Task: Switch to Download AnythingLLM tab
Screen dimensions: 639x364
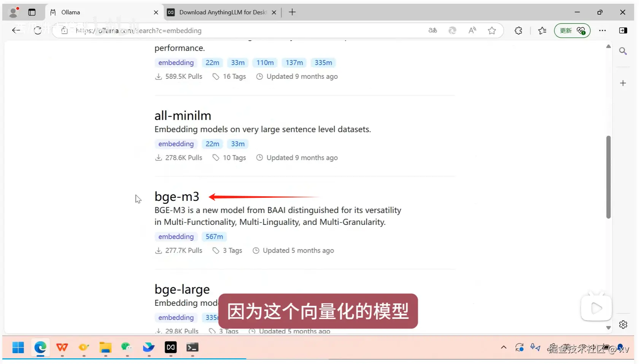Action: pos(223,12)
